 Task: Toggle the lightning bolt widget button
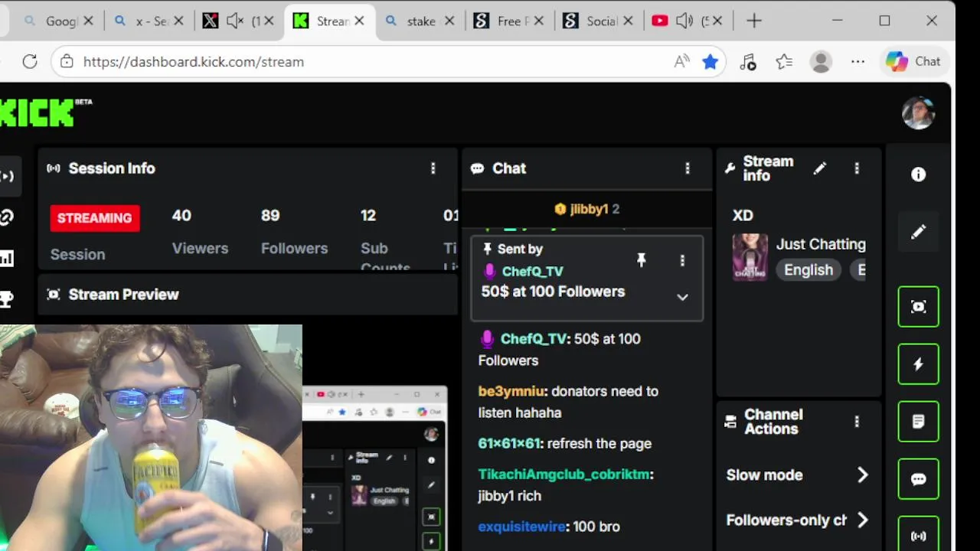(919, 364)
